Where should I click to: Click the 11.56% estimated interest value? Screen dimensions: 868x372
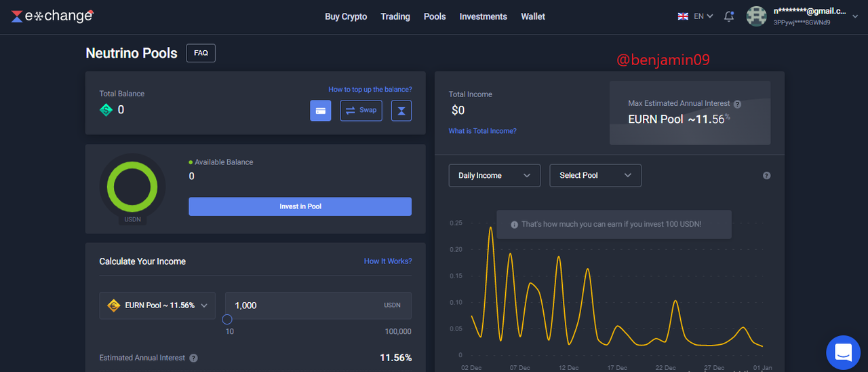point(395,358)
